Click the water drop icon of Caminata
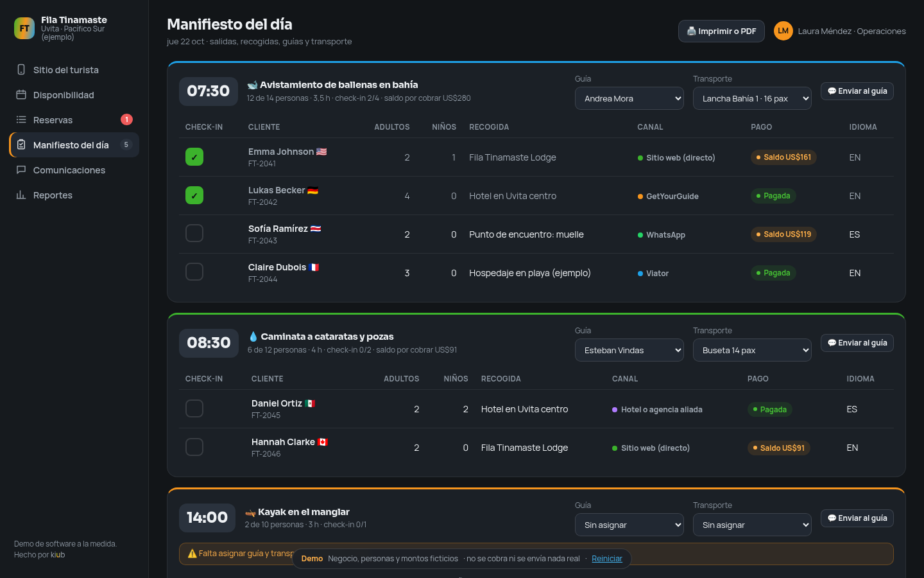This screenshot has width=924, height=578. pos(253,337)
